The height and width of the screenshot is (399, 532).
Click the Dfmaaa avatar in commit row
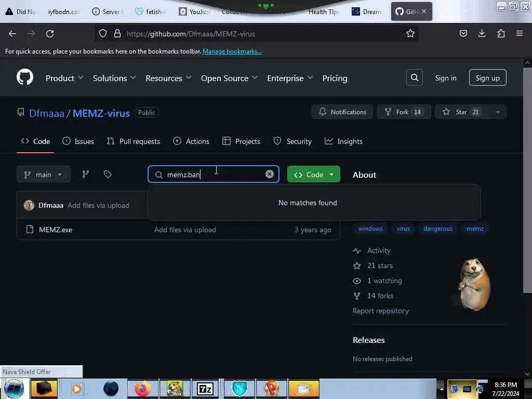point(29,205)
